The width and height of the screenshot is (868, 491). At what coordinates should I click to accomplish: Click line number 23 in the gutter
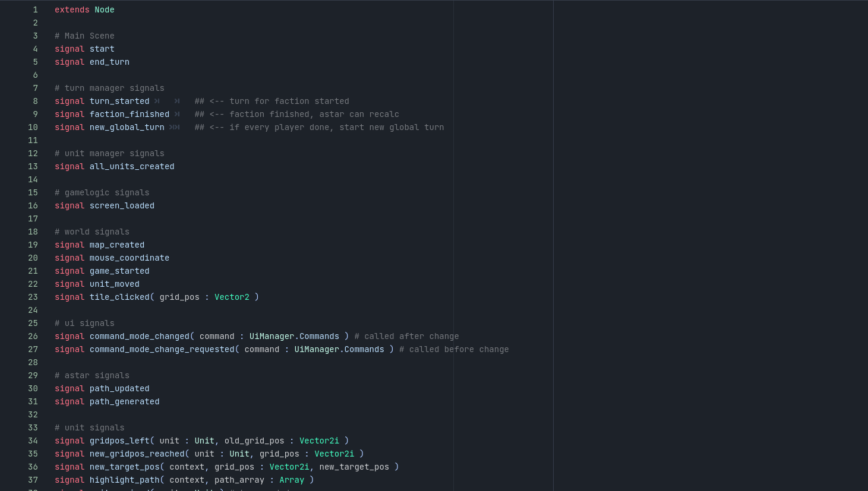(33, 297)
